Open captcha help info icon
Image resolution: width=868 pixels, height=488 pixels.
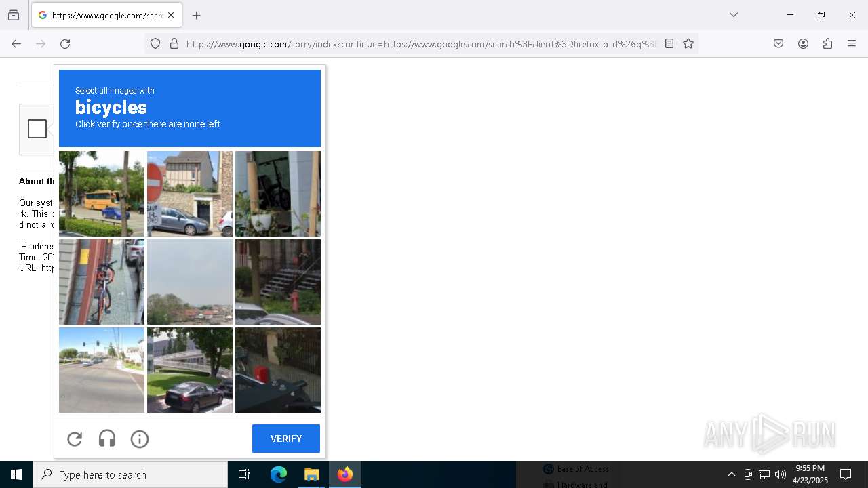point(140,439)
